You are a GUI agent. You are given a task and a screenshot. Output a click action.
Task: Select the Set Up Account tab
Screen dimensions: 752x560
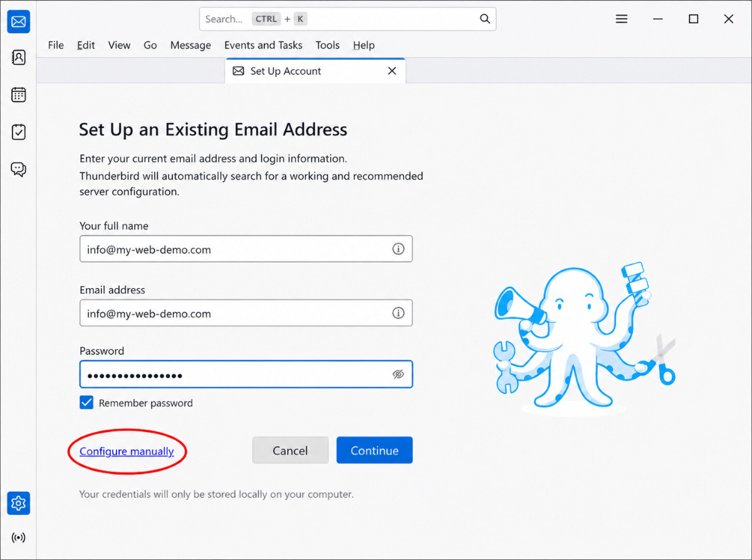coord(315,71)
